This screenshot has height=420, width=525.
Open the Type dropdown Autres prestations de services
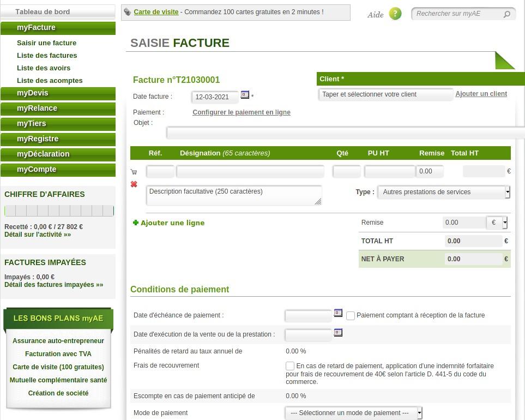(x=444, y=192)
